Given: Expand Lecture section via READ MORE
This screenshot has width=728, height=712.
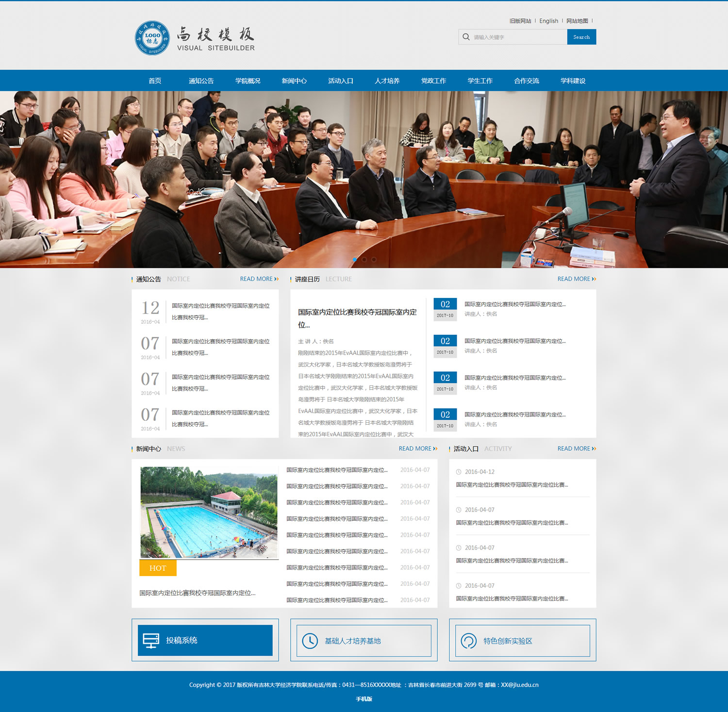Looking at the screenshot, I should (576, 279).
